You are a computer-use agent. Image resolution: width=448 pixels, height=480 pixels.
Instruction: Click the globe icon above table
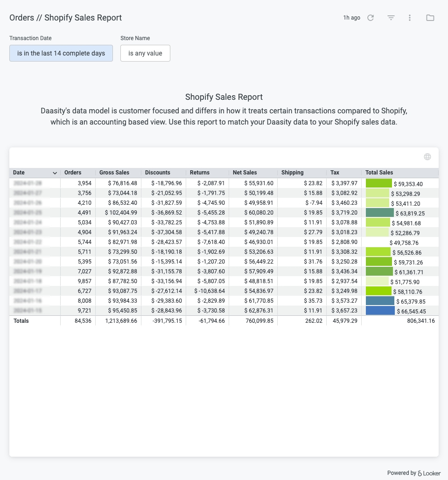tap(427, 157)
